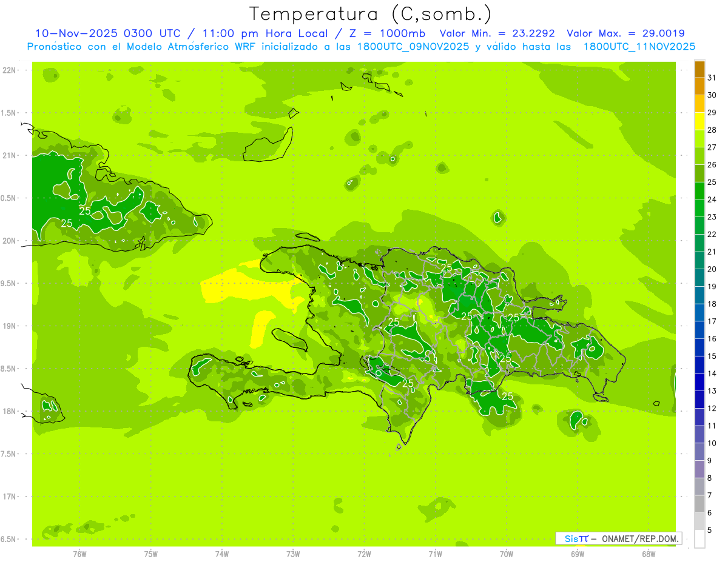Click the gold legend swatch between 29 and 30

tap(699, 104)
